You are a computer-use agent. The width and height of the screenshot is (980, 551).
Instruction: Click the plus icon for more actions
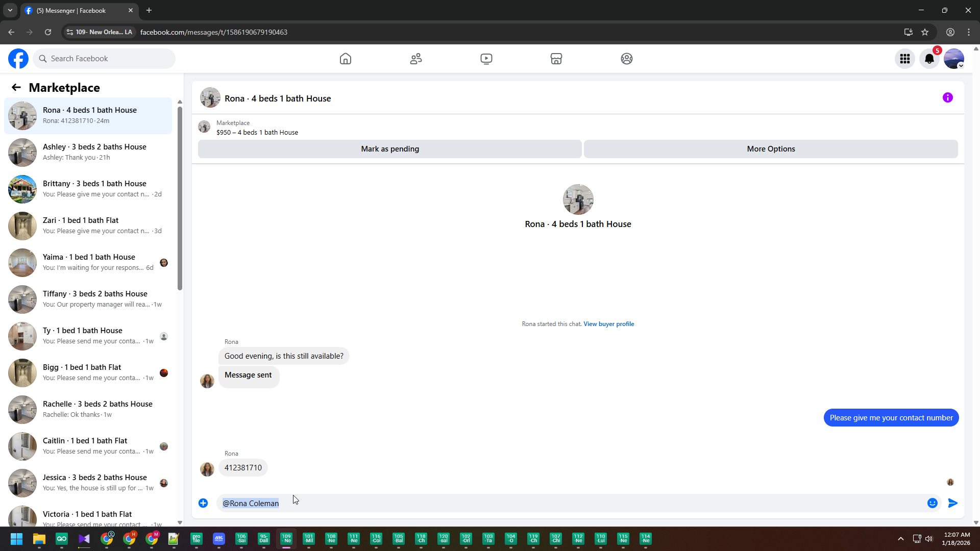(x=203, y=503)
